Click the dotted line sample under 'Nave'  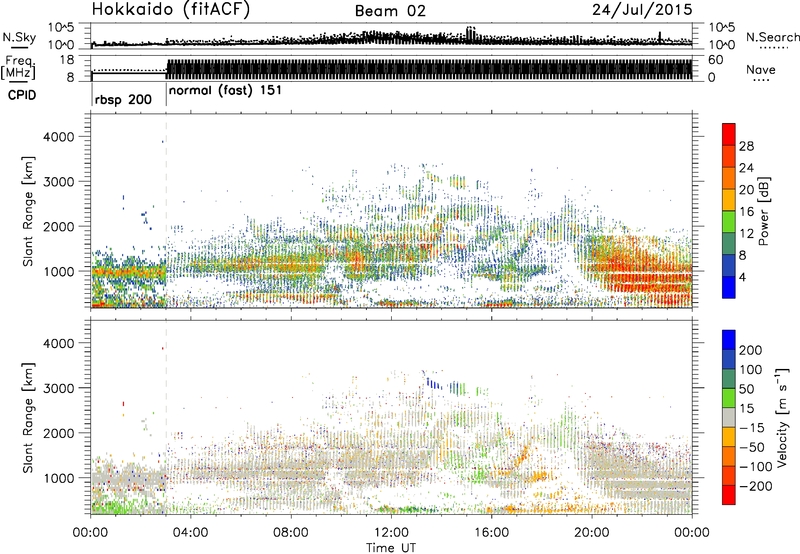tap(761, 80)
